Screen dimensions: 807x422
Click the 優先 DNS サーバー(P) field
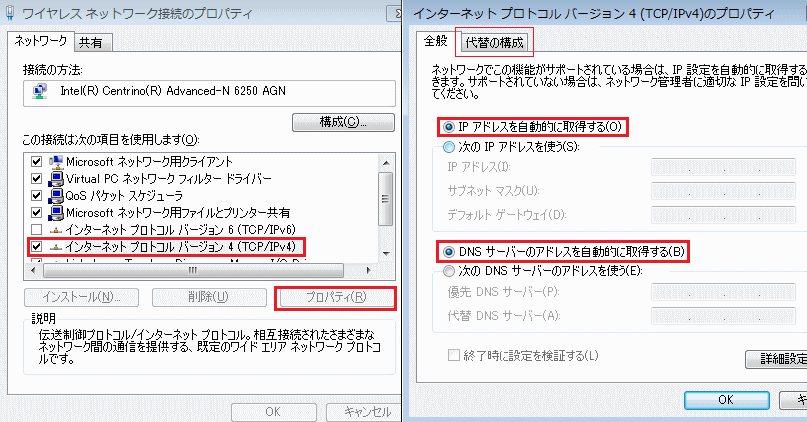[723, 292]
